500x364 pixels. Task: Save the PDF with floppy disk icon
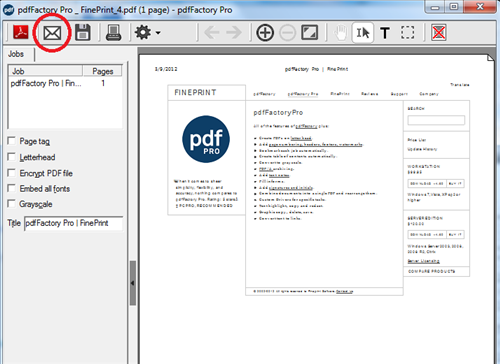[83, 32]
